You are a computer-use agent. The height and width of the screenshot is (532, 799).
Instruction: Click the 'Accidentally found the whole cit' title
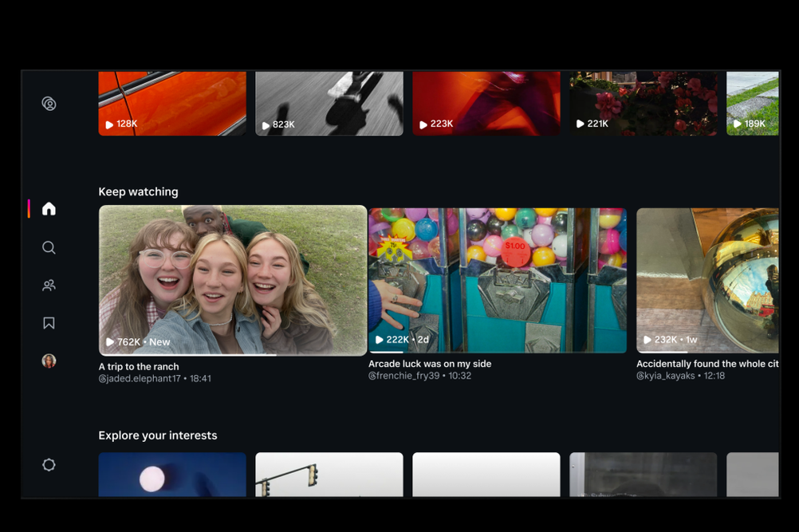pos(708,364)
